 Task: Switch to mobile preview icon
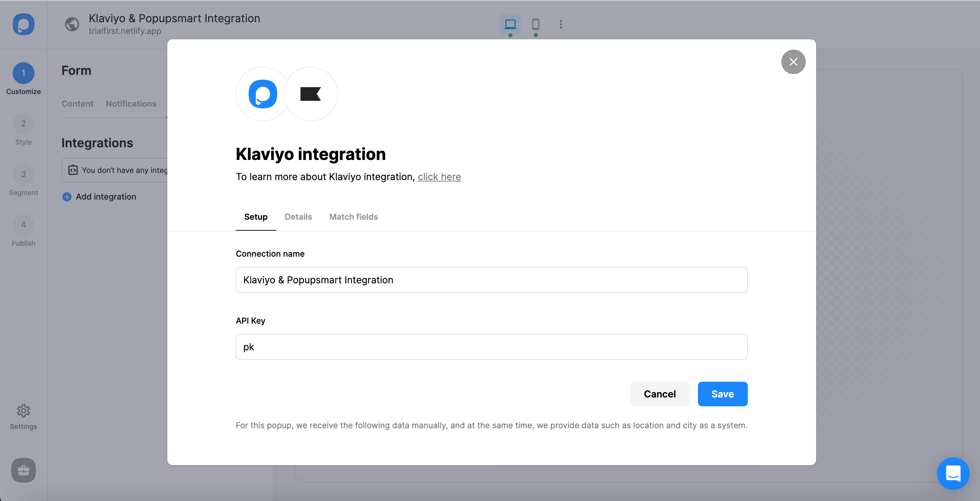535,24
